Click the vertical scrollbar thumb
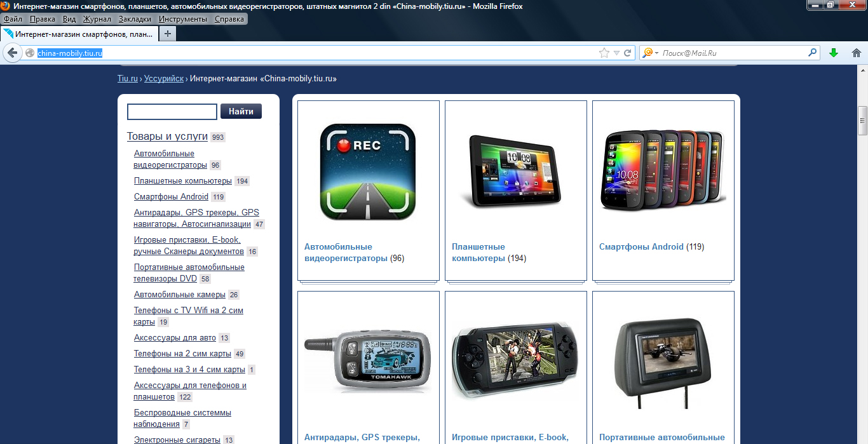The image size is (868, 444). point(862,121)
